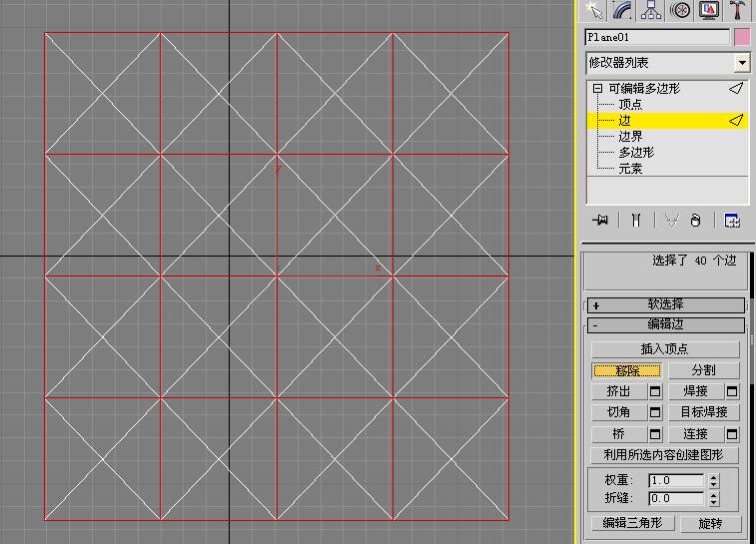Select 顶点 sub-object level in stack
The height and width of the screenshot is (544, 756).
[x=630, y=104]
